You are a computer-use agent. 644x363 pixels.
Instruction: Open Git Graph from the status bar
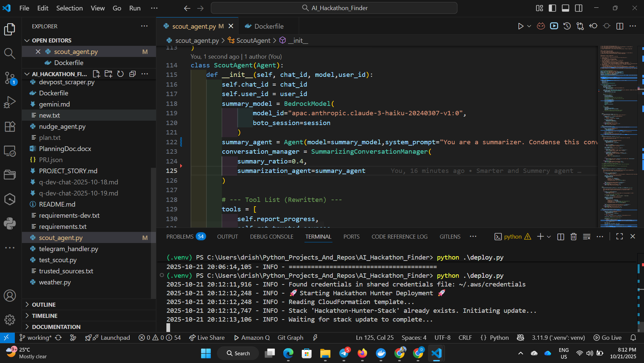[290, 337]
